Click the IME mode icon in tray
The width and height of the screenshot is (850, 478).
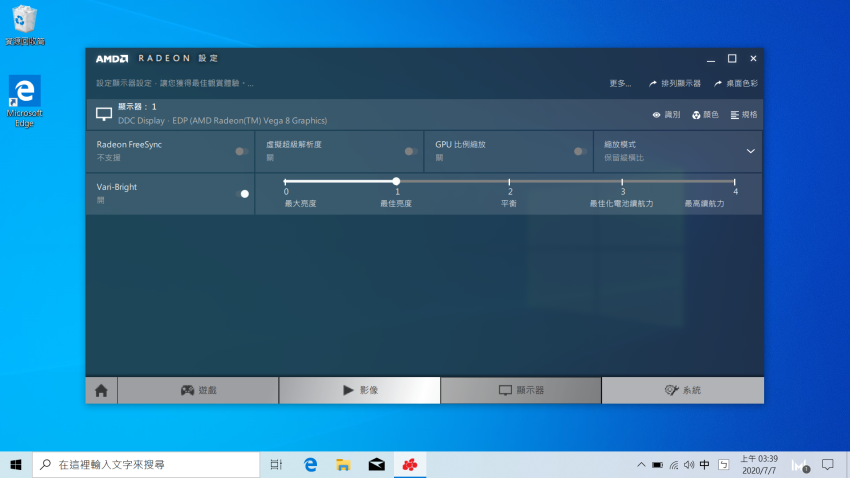(x=724, y=464)
